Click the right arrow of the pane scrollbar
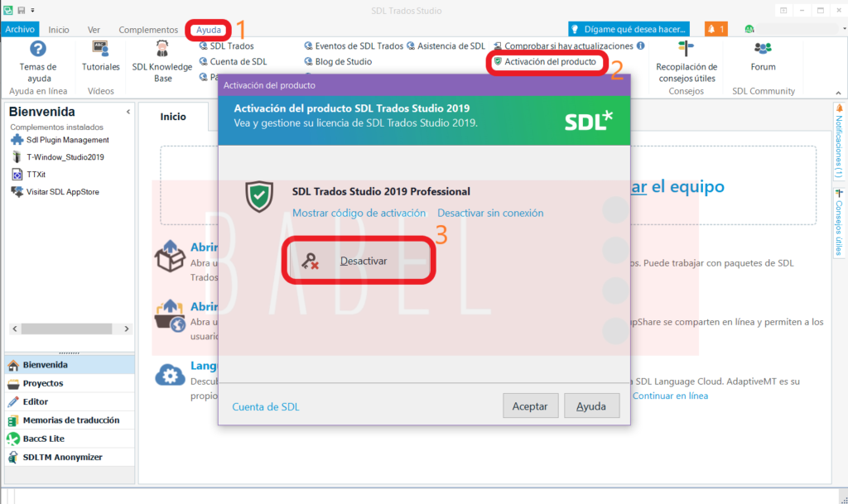Screen dimensions: 848x504 (127, 329)
